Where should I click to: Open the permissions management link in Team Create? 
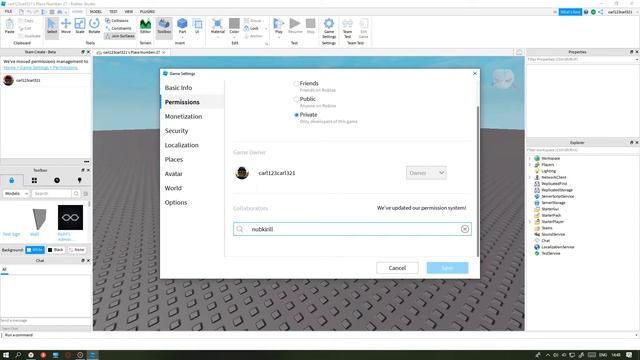40,68
